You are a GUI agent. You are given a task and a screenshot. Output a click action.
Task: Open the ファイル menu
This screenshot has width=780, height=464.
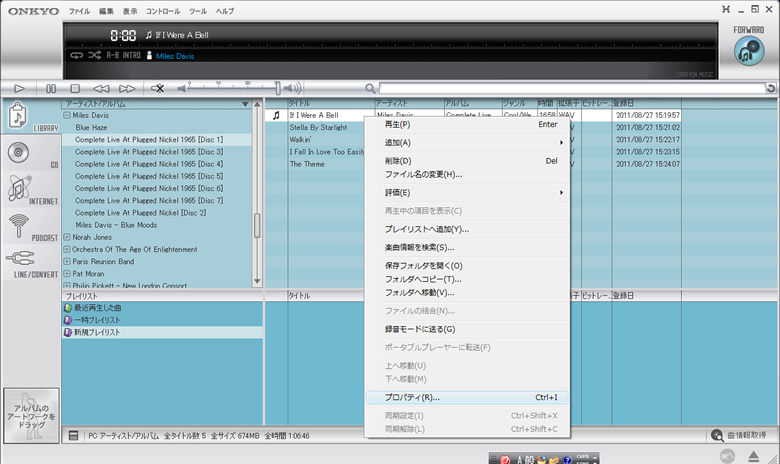click(79, 11)
